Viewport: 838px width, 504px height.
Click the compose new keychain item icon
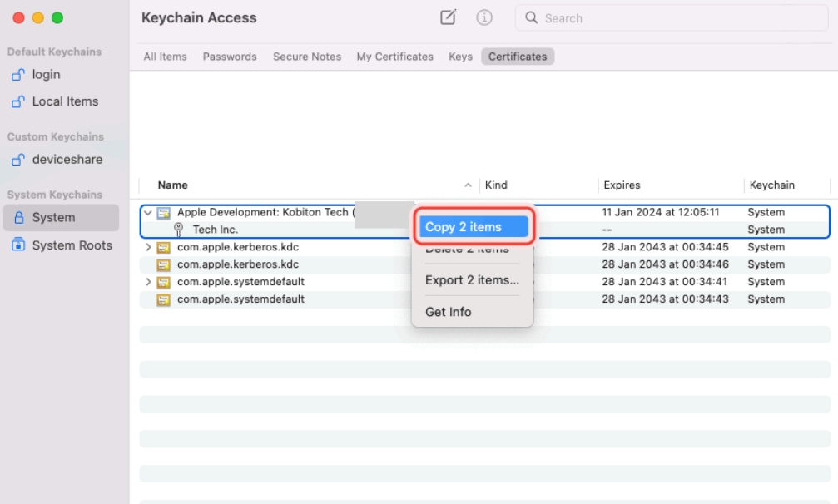point(448,17)
